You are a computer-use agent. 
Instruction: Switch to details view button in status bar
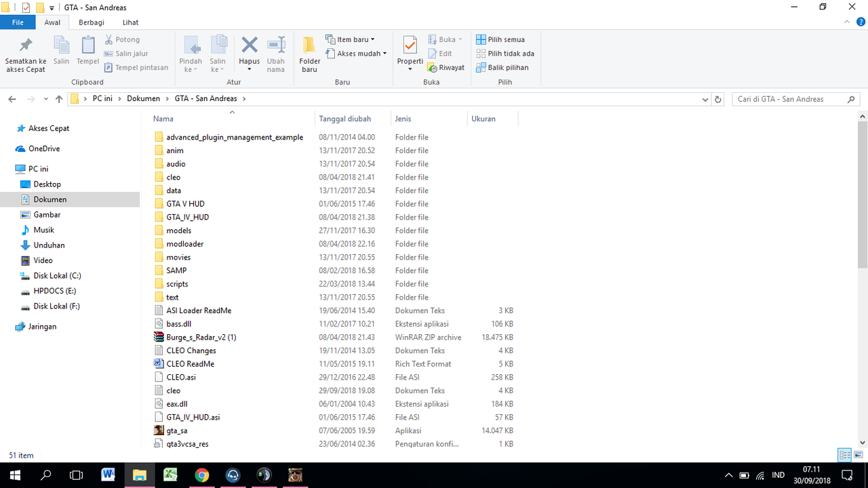[845, 455]
